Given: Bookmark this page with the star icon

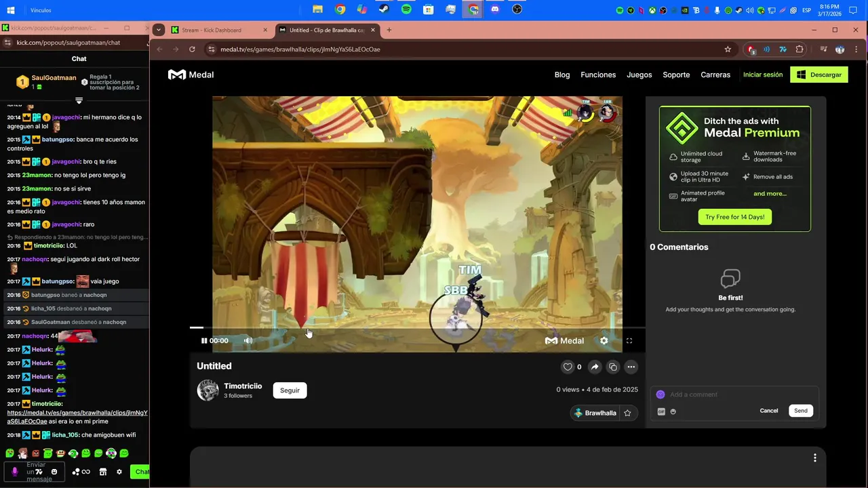Looking at the screenshot, I should (728, 49).
